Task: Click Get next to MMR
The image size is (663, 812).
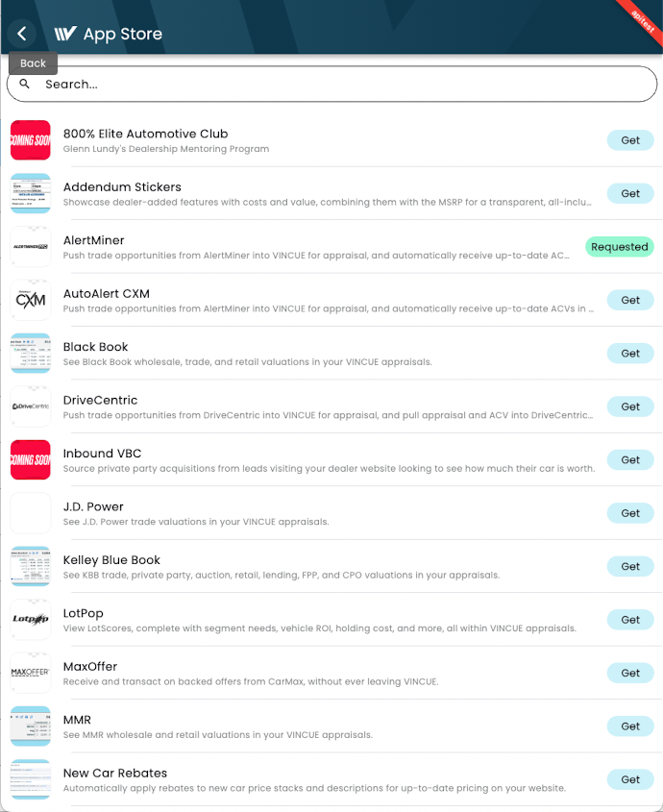Action: tap(630, 726)
